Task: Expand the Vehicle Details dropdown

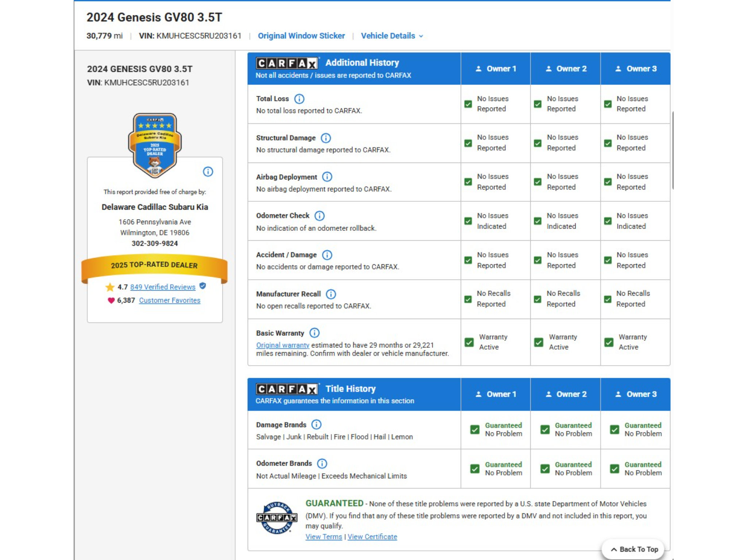Action: 392,36
